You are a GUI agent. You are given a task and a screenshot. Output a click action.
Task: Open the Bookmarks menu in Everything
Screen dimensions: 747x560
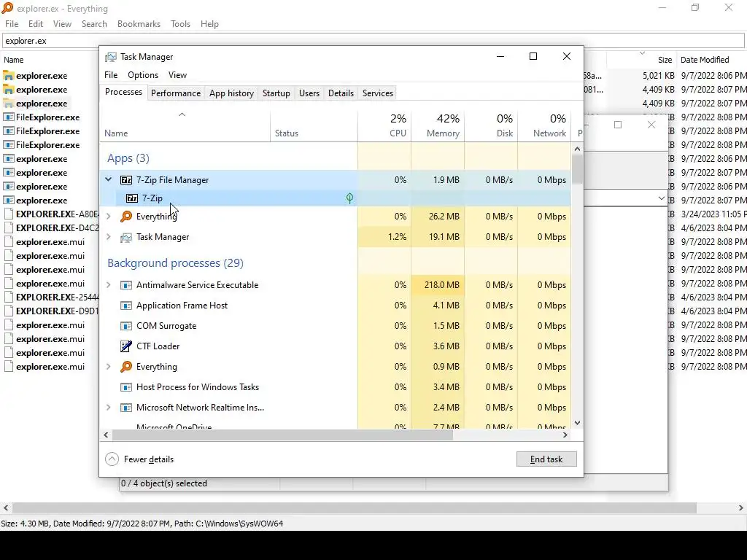tap(139, 24)
